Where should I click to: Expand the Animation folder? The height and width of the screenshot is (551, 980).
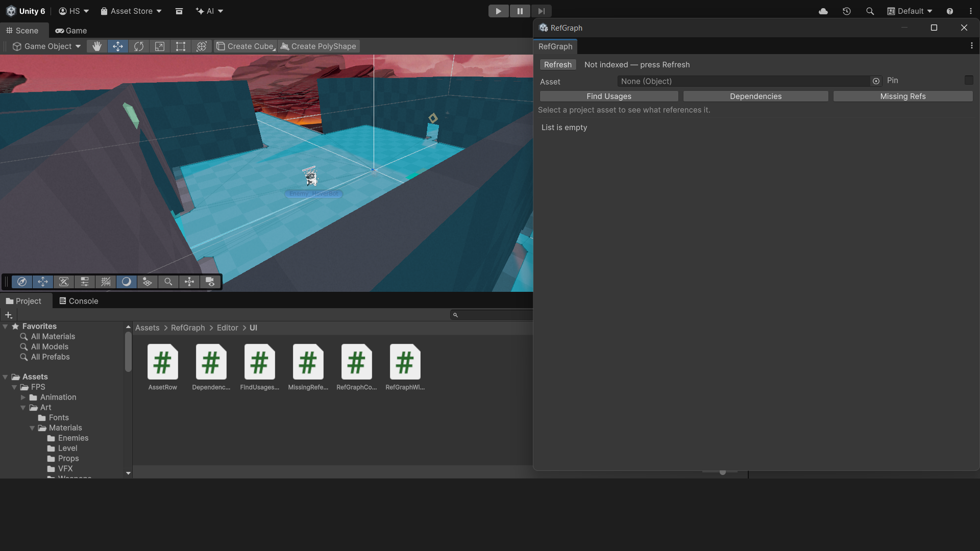(23, 397)
